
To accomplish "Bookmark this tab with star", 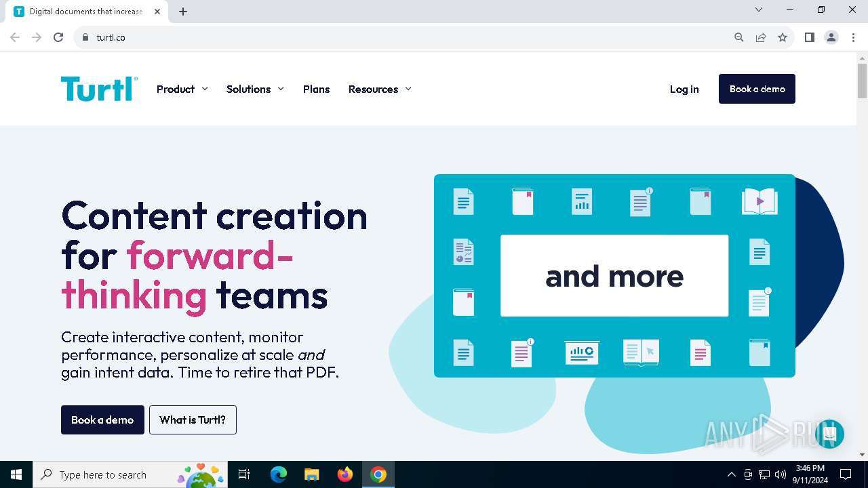I will pos(783,37).
